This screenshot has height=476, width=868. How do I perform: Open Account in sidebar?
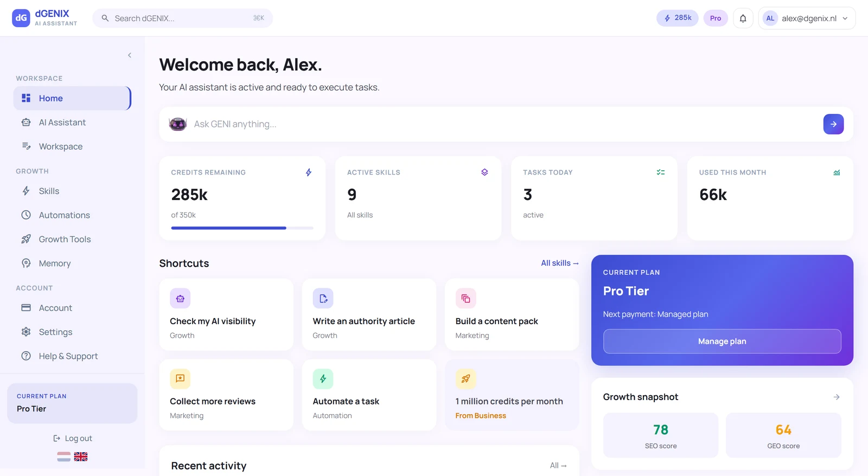pos(72,308)
